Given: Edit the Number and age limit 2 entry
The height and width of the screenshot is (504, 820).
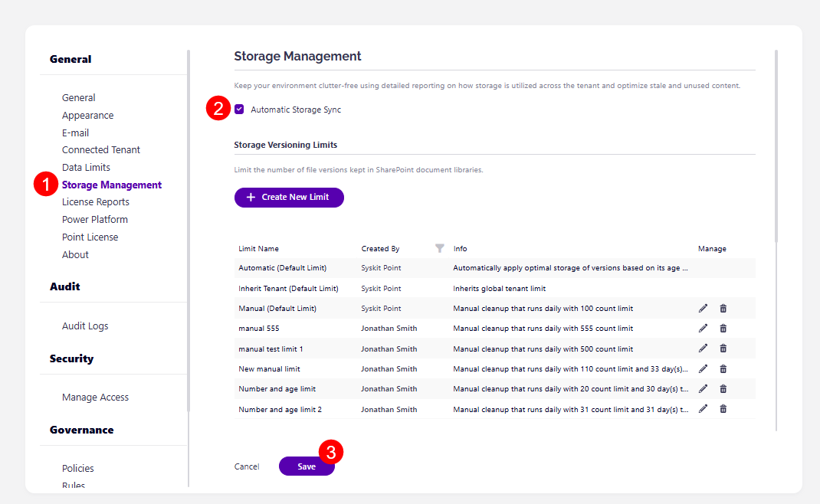Looking at the screenshot, I should coord(703,408).
